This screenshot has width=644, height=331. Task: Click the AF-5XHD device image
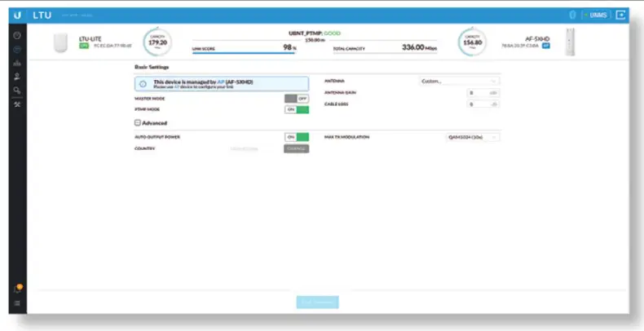coord(570,42)
